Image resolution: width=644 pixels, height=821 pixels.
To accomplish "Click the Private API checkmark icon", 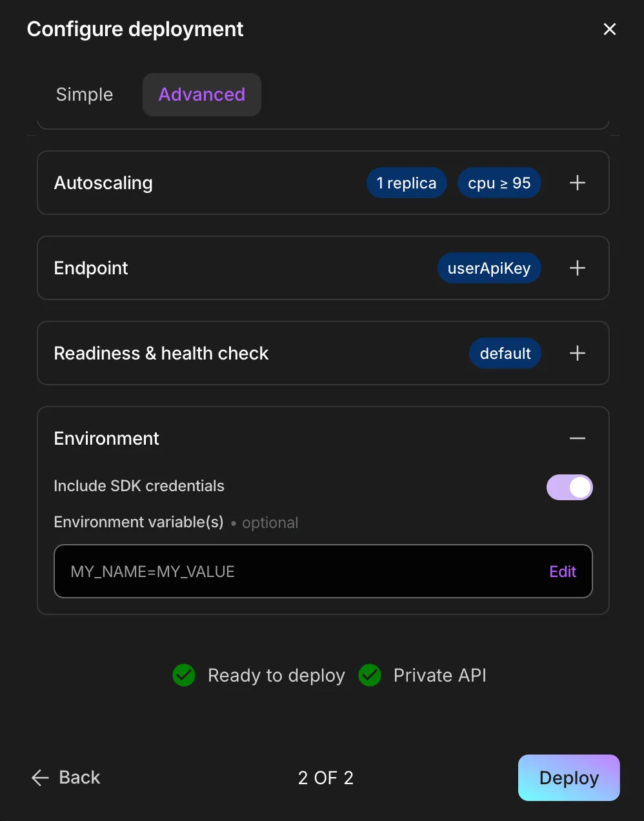I will (370, 675).
